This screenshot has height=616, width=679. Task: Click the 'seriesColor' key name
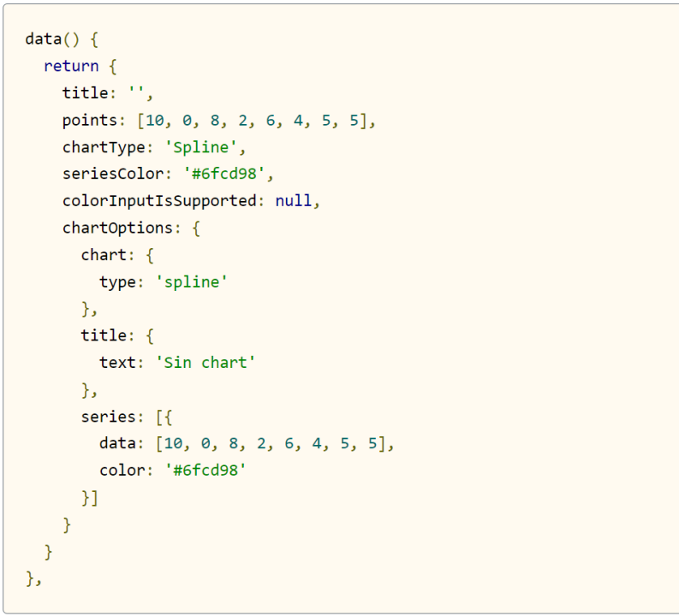click(x=113, y=174)
